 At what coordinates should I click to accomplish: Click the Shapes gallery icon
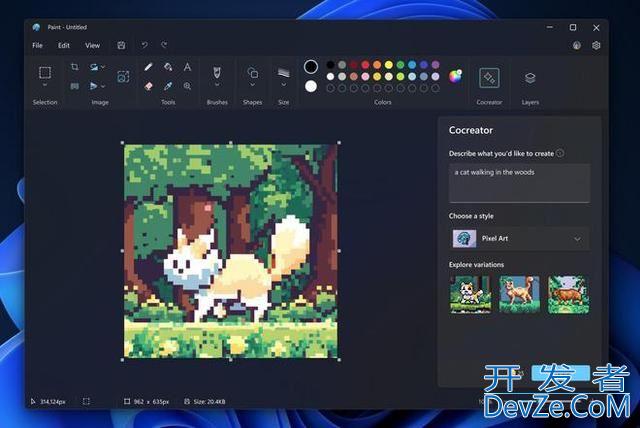(x=253, y=73)
